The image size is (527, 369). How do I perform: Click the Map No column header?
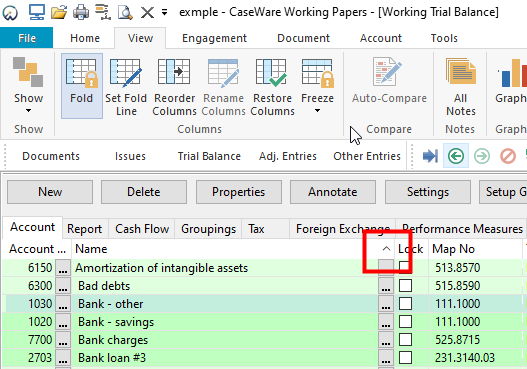pos(475,249)
